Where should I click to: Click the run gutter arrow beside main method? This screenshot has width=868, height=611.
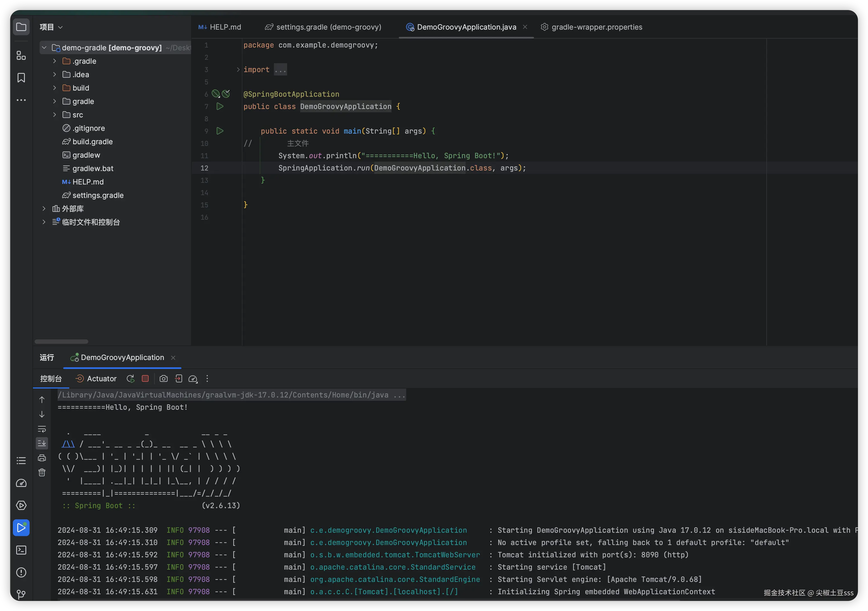click(220, 131)
